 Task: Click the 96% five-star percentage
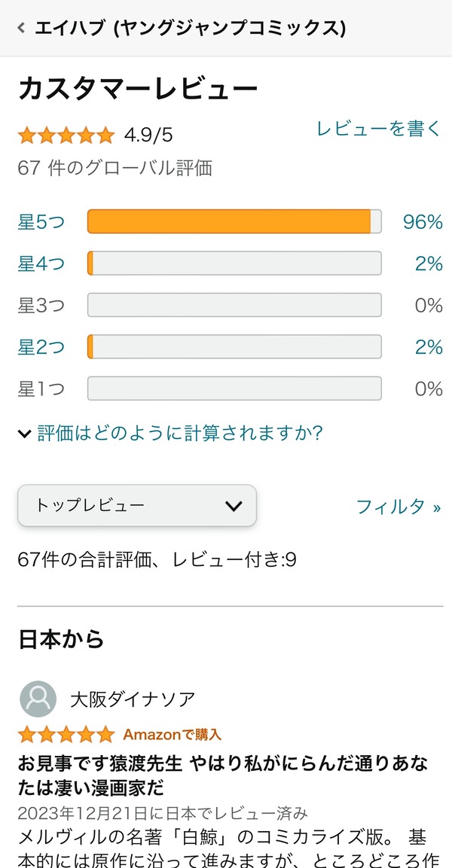423,222
